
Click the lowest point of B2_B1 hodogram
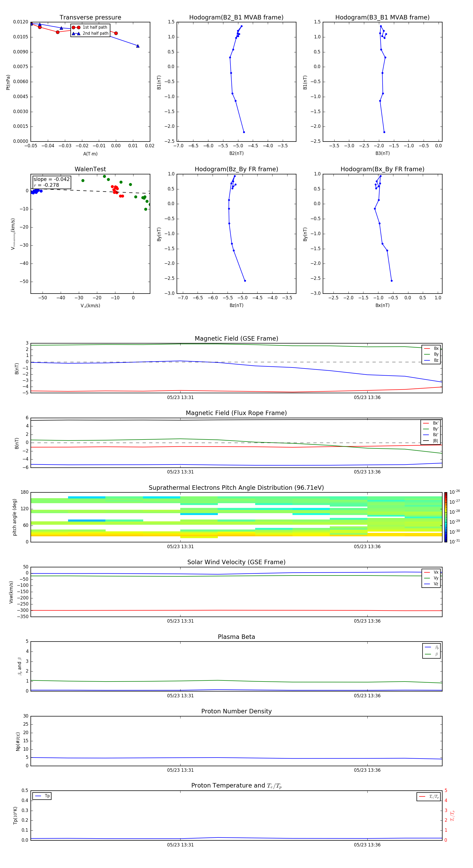tap(244, 132)
